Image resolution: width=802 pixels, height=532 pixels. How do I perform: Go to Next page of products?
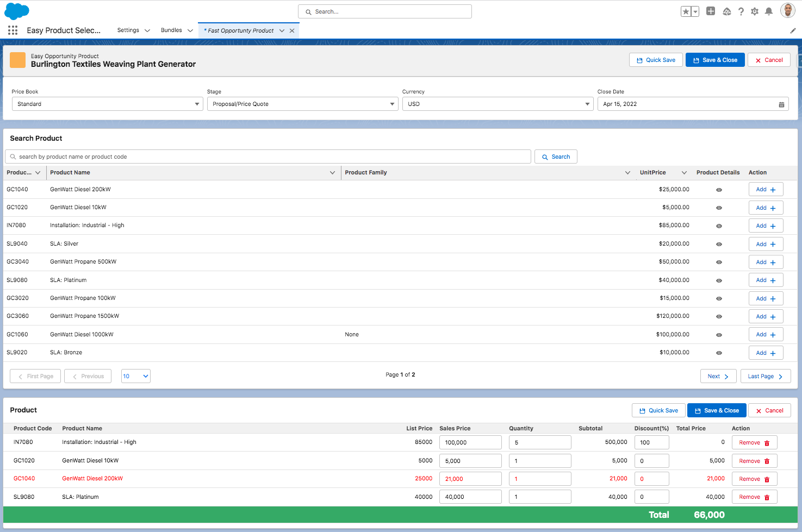pos(718,376)
